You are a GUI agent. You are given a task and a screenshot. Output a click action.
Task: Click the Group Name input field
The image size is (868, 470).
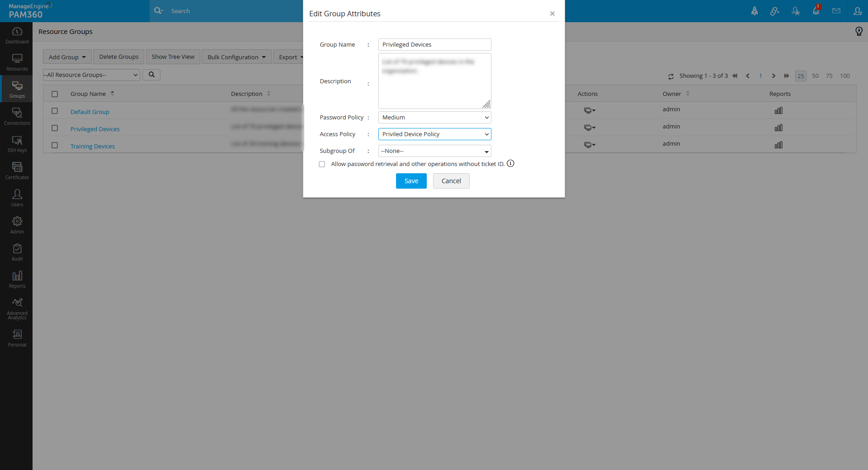click(434, 44)
